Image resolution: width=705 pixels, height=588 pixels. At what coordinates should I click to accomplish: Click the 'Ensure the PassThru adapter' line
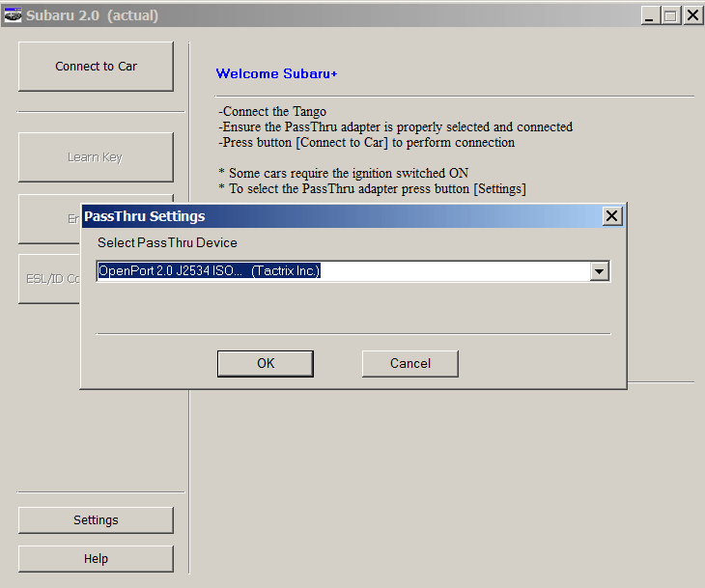[396, 126]
